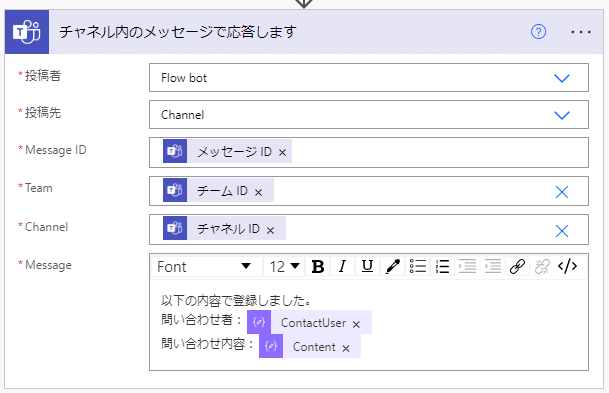Expand the Channel post-in dropdown

click(x=562, y=115)
